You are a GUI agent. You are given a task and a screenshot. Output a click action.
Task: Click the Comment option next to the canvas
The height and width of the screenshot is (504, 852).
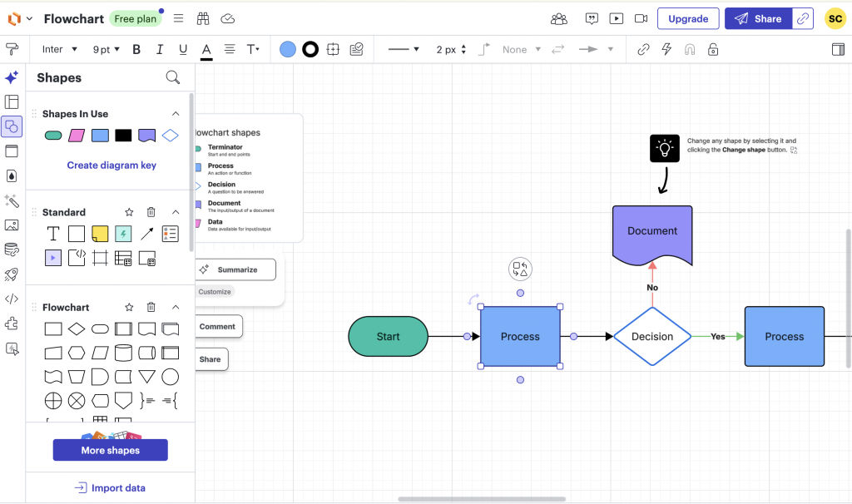click(x=218, y=326)
